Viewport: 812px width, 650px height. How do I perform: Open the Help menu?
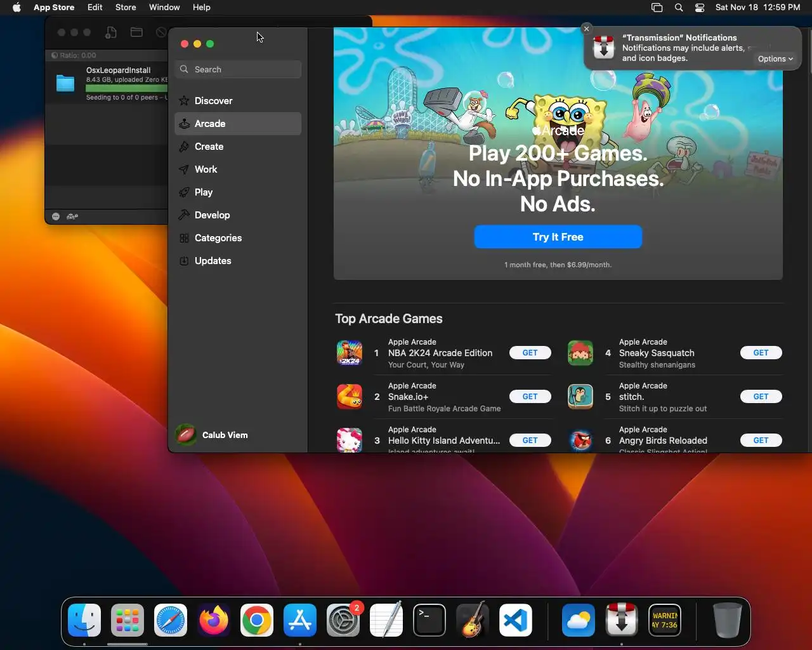point(202,8)
